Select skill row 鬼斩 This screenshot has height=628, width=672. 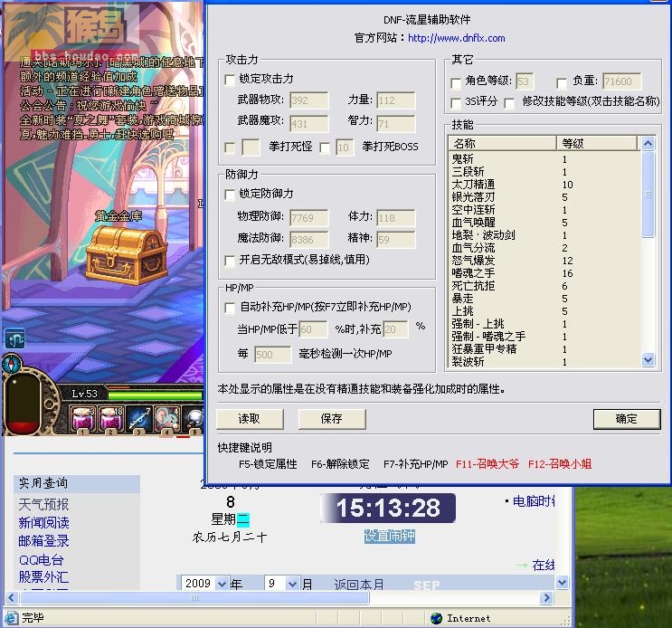tap(544, 159)
